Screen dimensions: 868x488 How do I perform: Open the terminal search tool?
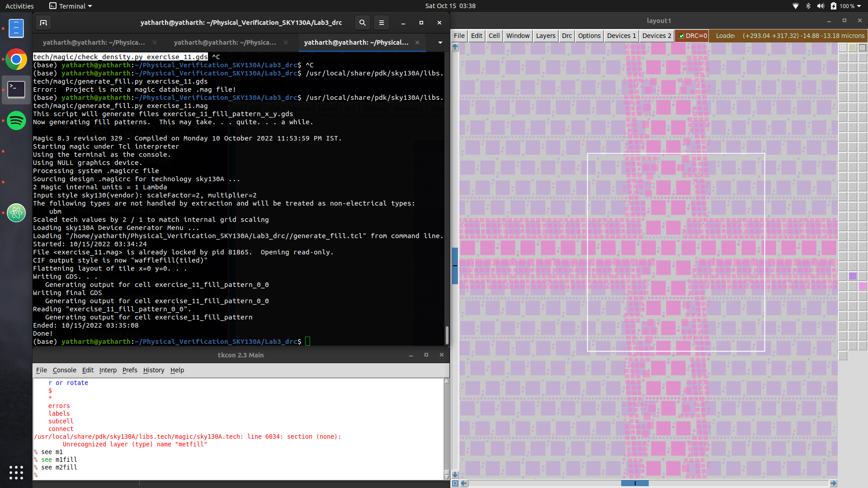(363, 23)
